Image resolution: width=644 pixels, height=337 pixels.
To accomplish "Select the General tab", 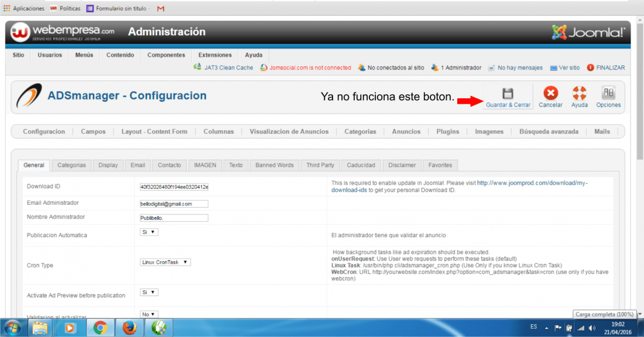I will tap(34, 165).
